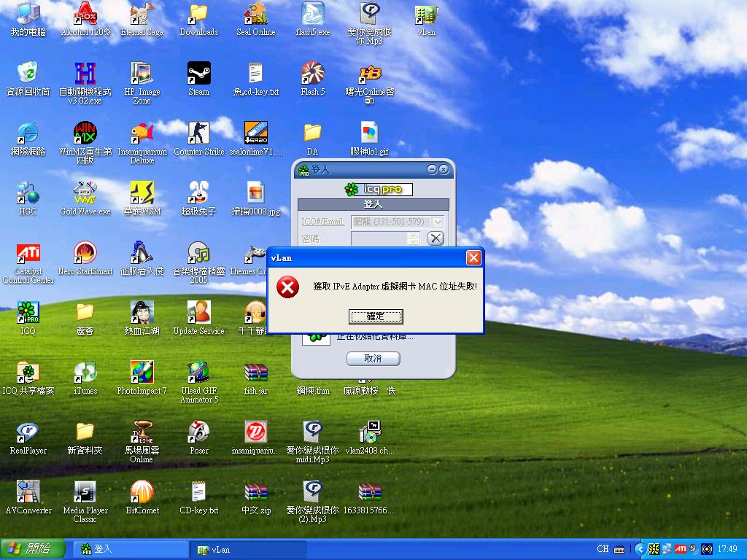Open the 新資料夾 folder

[x=85, y=438]
